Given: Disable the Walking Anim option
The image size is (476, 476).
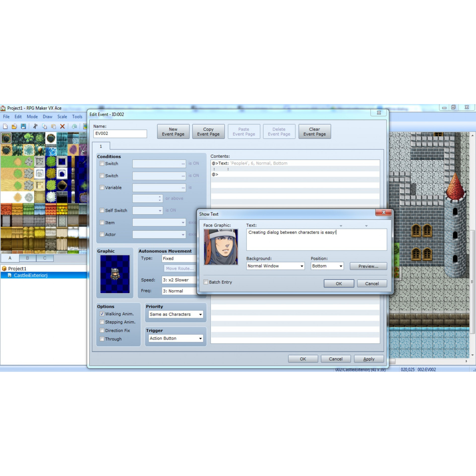Looking at the screenshot, I should pos(102,314).
